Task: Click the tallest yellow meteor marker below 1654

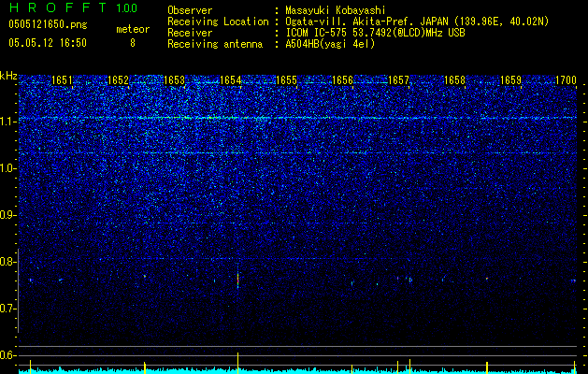Action: [x=237, y=363]
